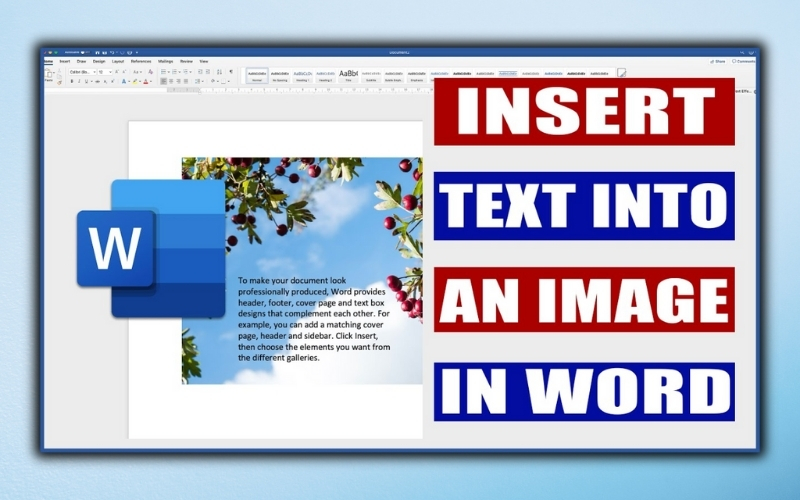Click the Comments button

click(x=744, y=61)
